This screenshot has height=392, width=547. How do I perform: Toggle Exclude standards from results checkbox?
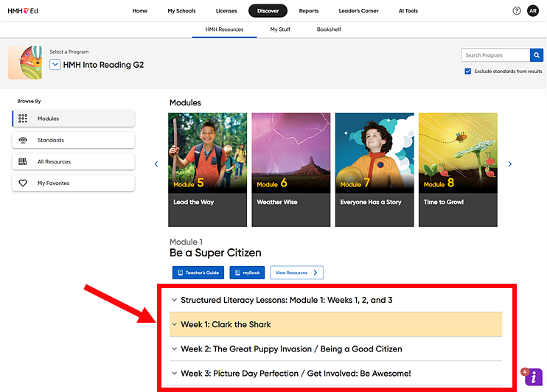[468, 71]
